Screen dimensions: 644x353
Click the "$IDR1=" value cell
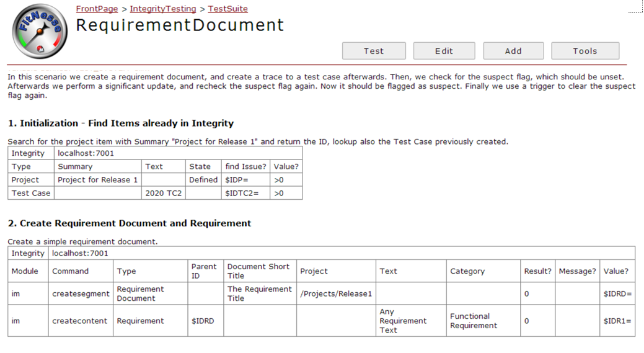pos(617,321)
